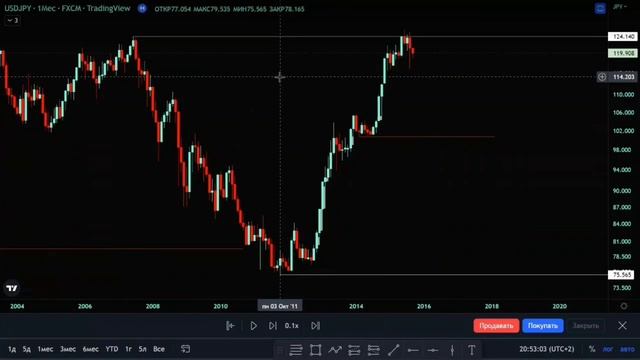Viewport: 640px width, 360px height.
Task: Jump to replay start point icon
Action: point(230,326)
